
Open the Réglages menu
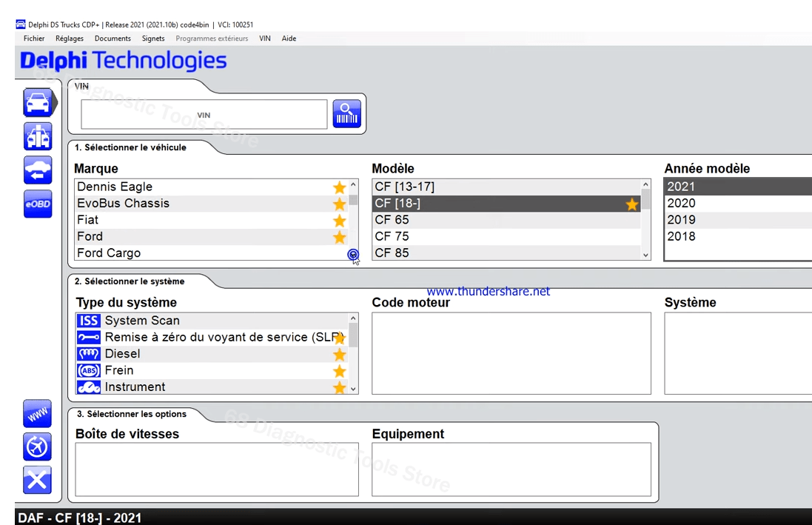(70, 39)
